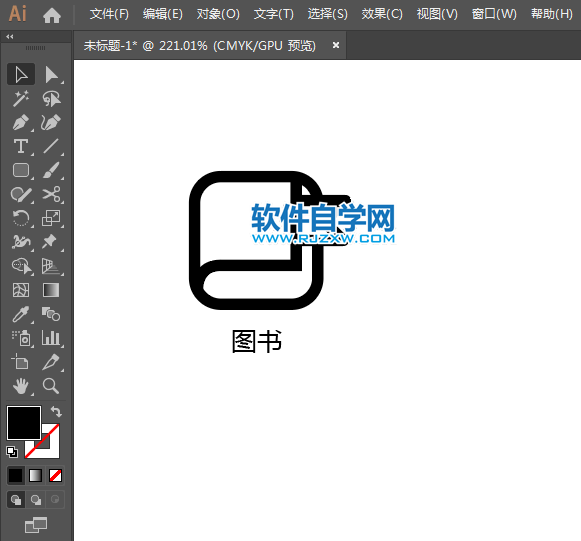The width and height of the screenshot is (581, 541).
Task: Choose the Mesh tool
Action: [x=21, y=290]
